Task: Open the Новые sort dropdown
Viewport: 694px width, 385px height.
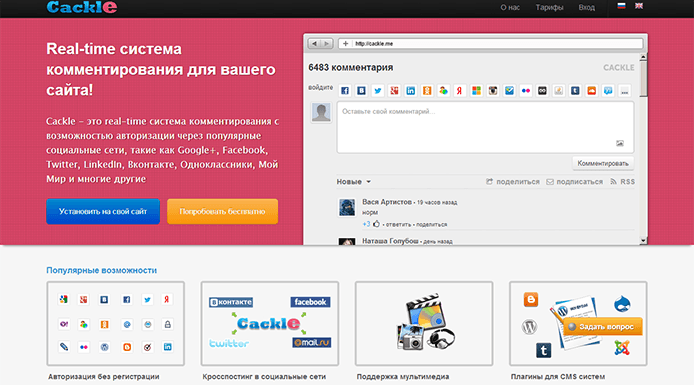Action: tap(354, 182)
